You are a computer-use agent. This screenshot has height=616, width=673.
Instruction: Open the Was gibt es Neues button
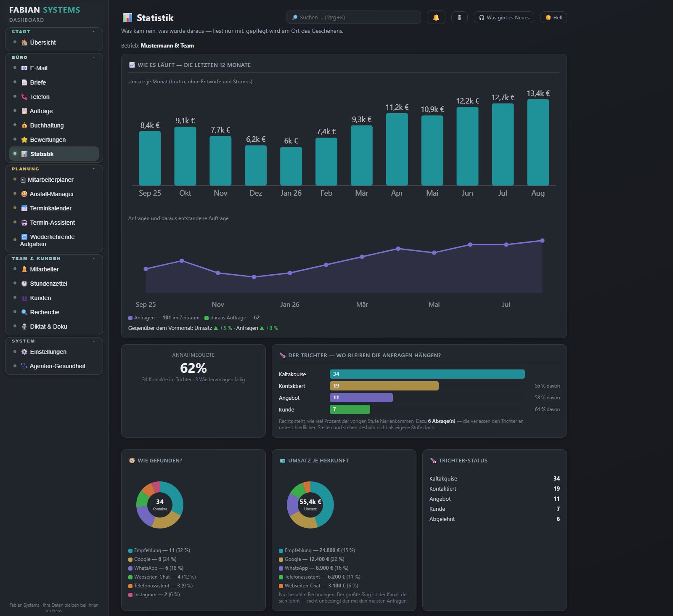pos(504,17)
